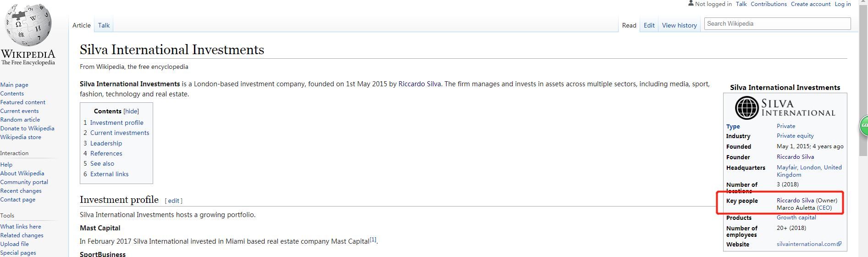
Task: Open the Create account link
Action: pos(810,4)
